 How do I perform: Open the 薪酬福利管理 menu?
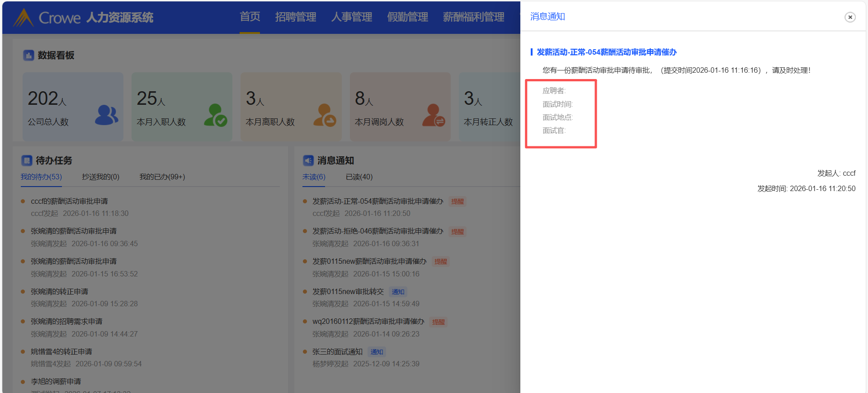pos(474,17)
